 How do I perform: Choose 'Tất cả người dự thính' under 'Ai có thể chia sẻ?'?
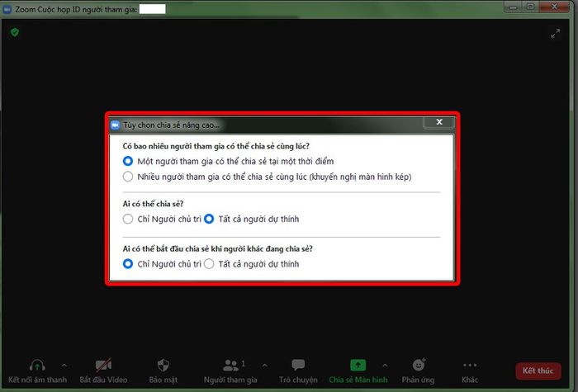click(209, 219)
